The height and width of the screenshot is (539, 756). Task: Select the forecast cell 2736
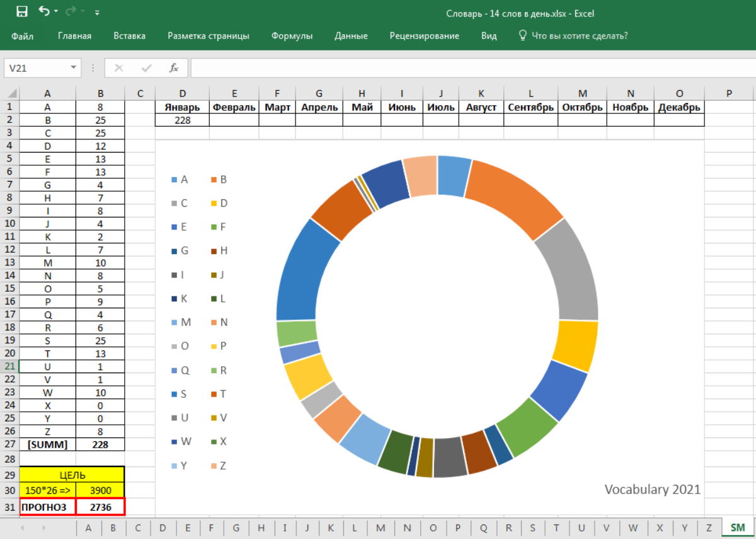point(100,506)
